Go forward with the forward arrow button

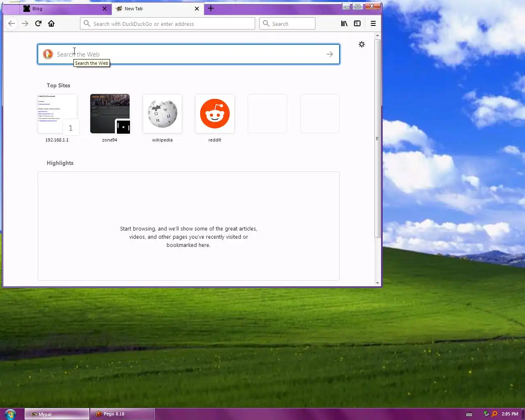click(x=25, y=23)
